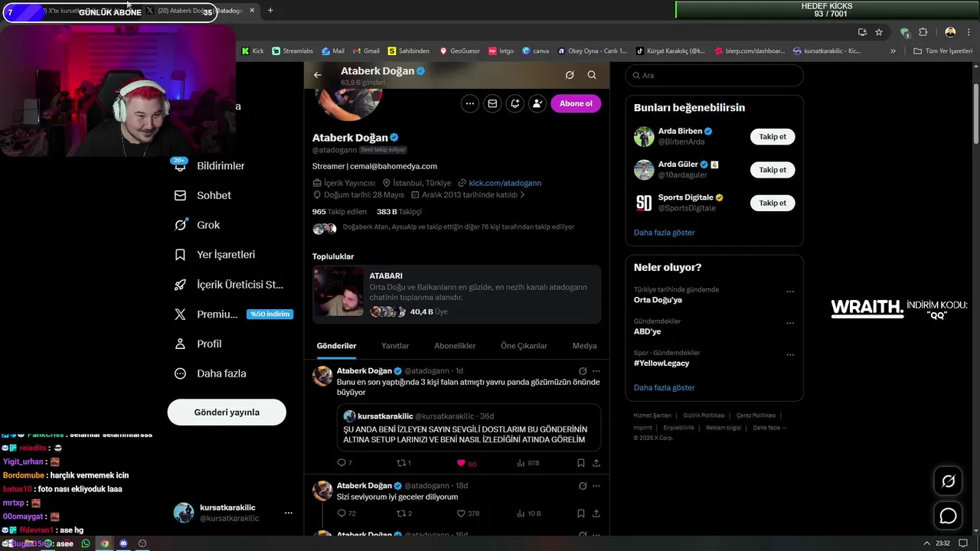The height and width of the screenshot is (551, 980).
Task: Open options for the #YellowLegacy trend
Action: tap(790, 355)
